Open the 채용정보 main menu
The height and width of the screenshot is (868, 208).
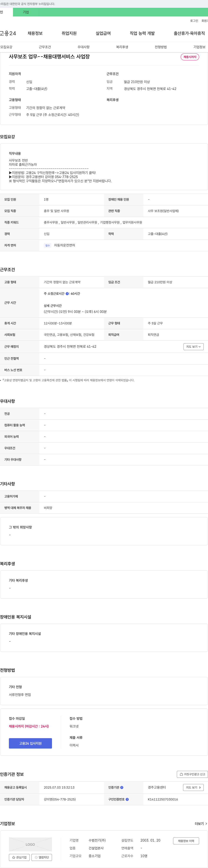pos(35,33)
